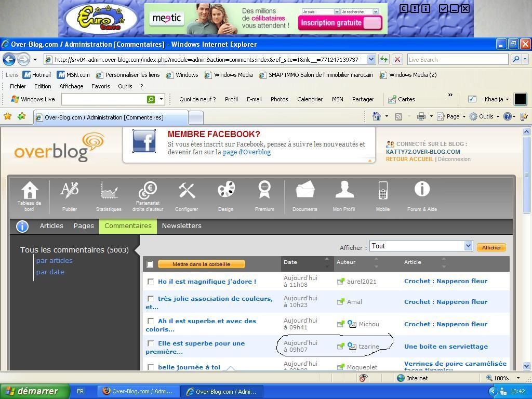Expand the Windows Live toolbar chevron
This screenshot has width=532, height=399.
tap(450, 95)
